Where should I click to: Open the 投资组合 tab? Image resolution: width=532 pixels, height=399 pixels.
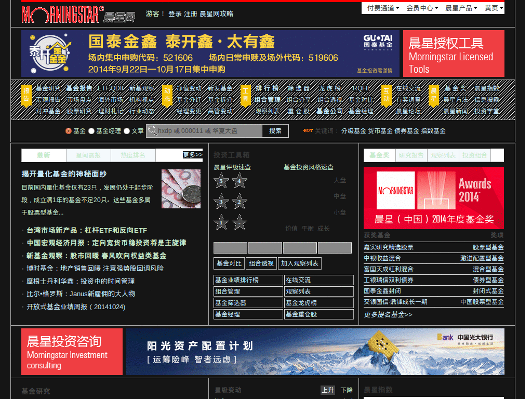[475, 155]
